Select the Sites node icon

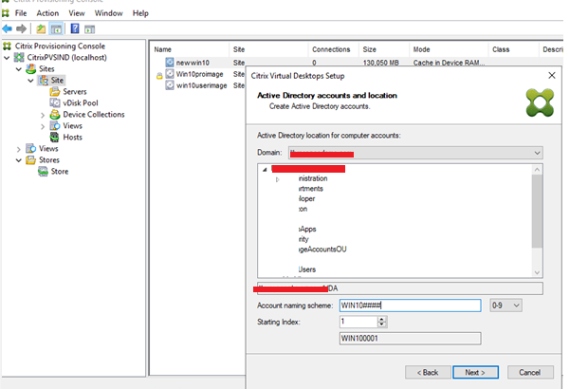31,69
